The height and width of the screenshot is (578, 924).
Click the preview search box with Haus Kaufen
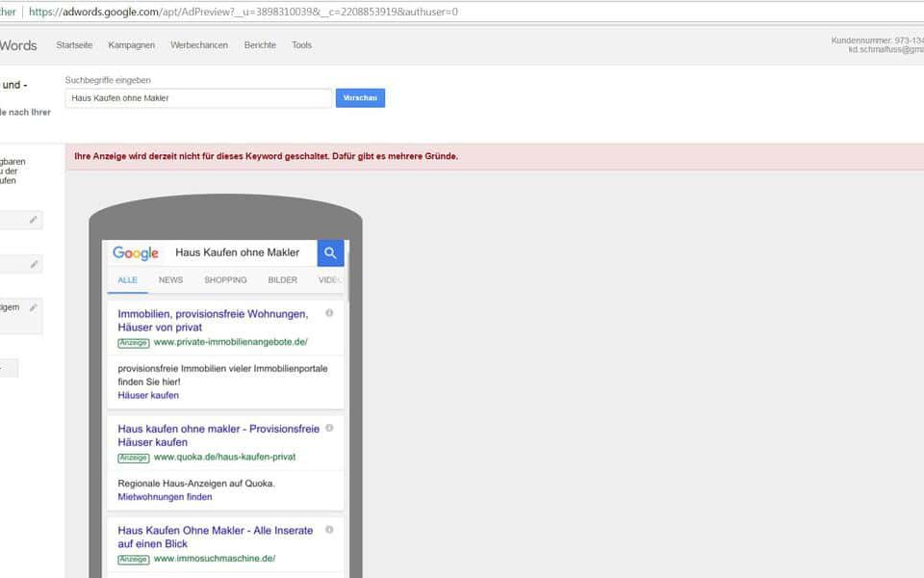point(238,253)
